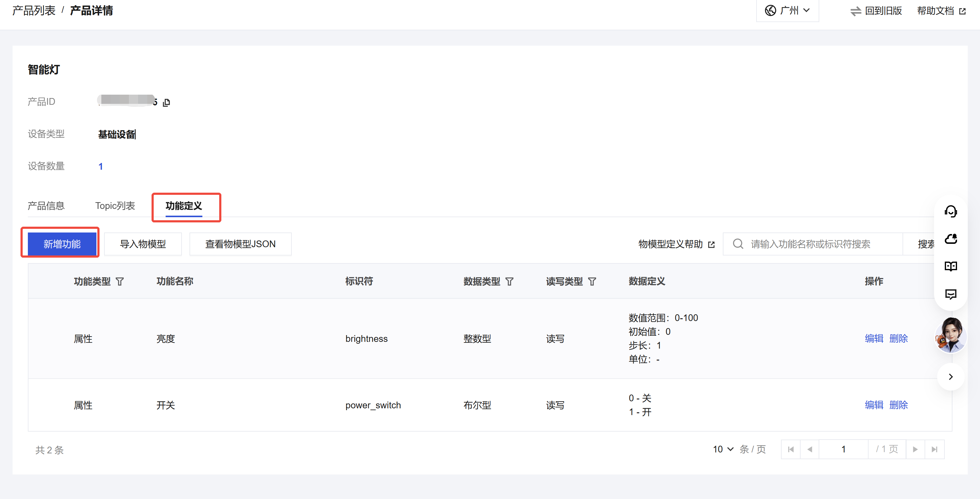Click the search magnifier icon
This screenshot has width=980, height=499.
click(738, 244)
